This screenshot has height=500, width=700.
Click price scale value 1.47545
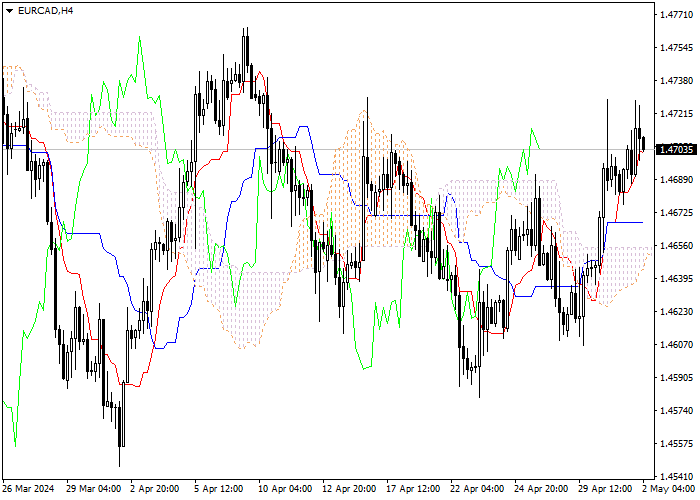[x=676, y=48]
